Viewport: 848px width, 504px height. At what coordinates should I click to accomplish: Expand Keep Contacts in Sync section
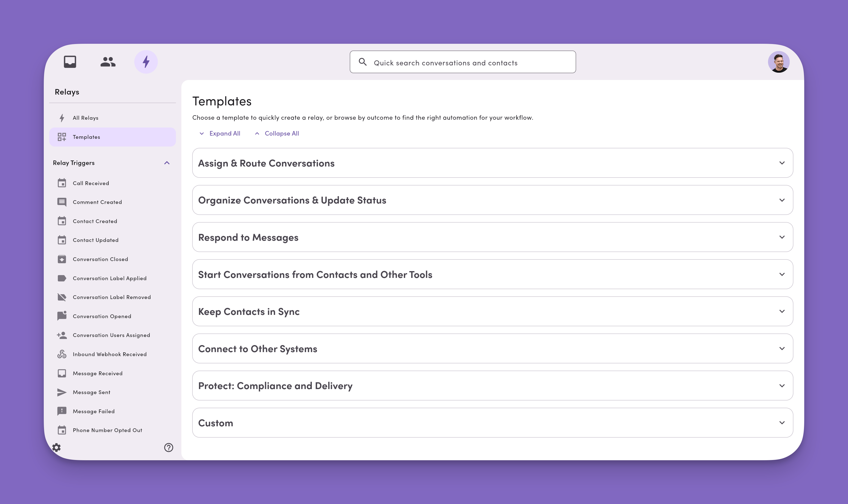pyautogui.click(x=492, y=311)
